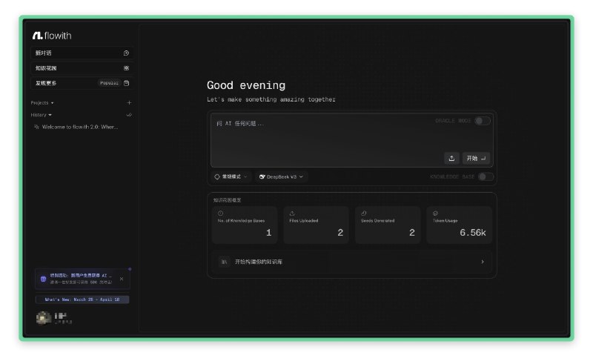Click the upload file icon button
The image size is (593, 364).
(451, 158)
